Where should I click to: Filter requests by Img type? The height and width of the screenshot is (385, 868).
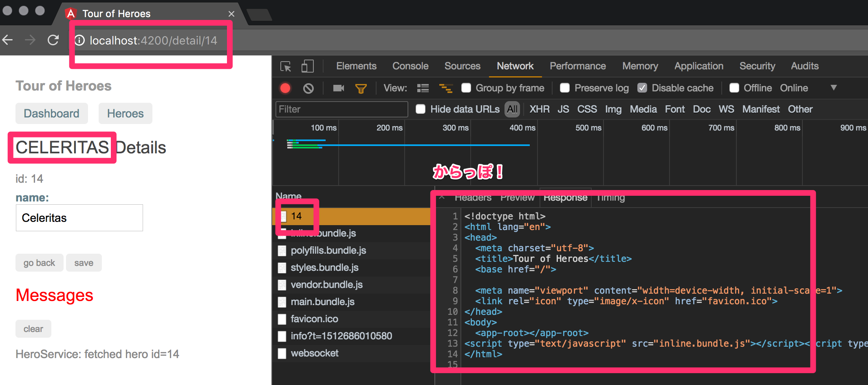(613, 109)
